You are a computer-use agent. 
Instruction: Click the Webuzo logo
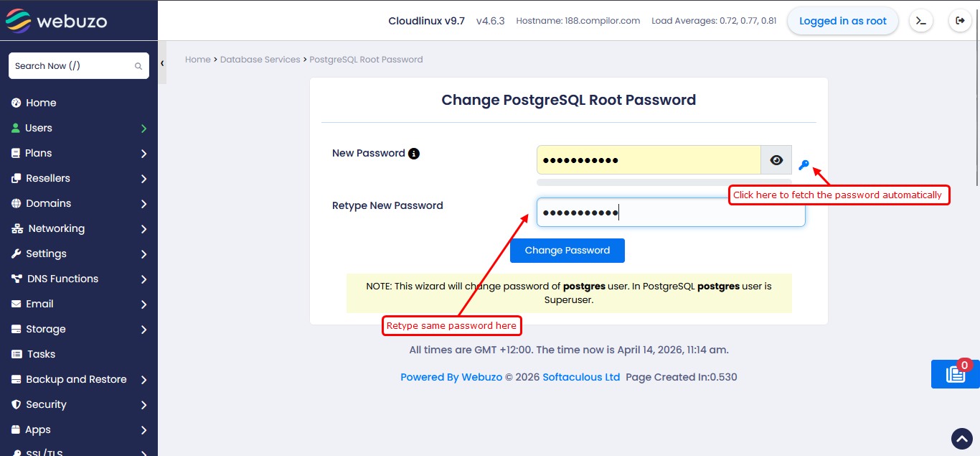click(57, 21)
